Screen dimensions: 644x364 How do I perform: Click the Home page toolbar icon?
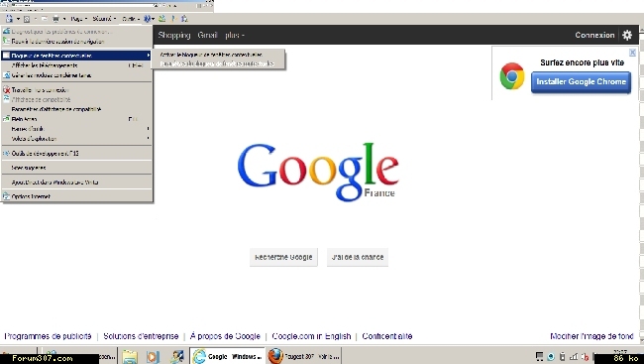10,19
